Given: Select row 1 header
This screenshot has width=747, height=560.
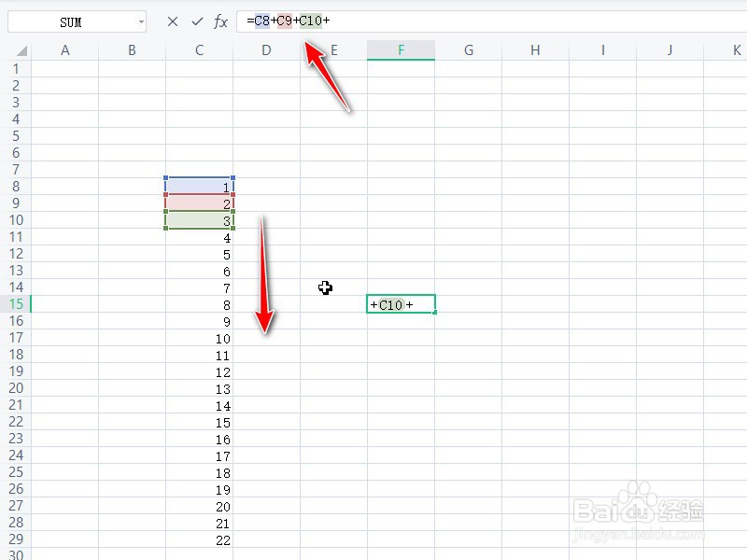Looking at the screenshot, I should [x=16, y=68].
